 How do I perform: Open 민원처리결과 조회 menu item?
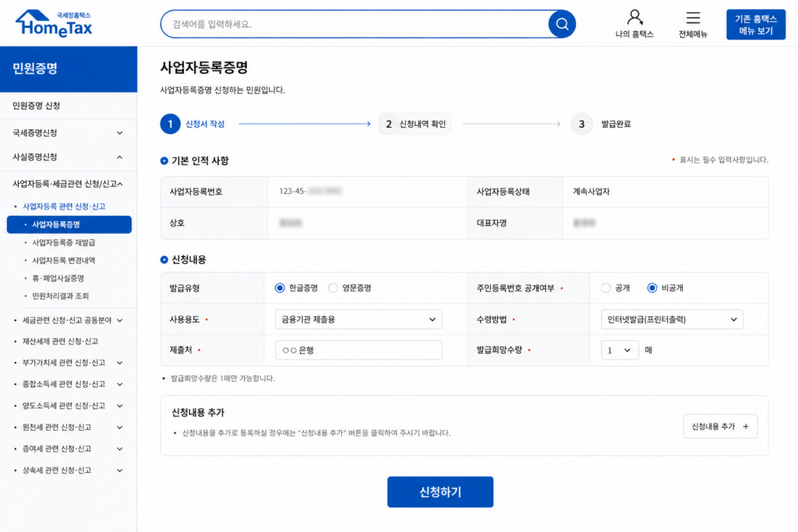tap(61, 296)
